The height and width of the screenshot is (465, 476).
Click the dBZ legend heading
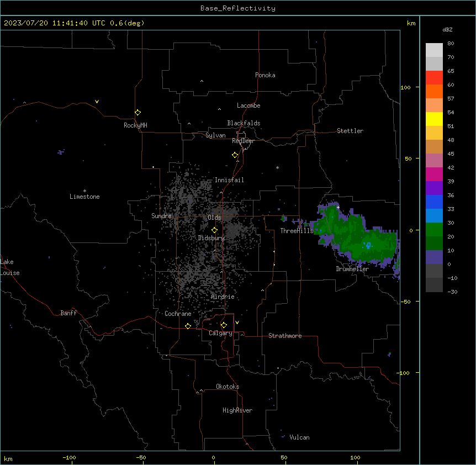(x=447, y=29)
